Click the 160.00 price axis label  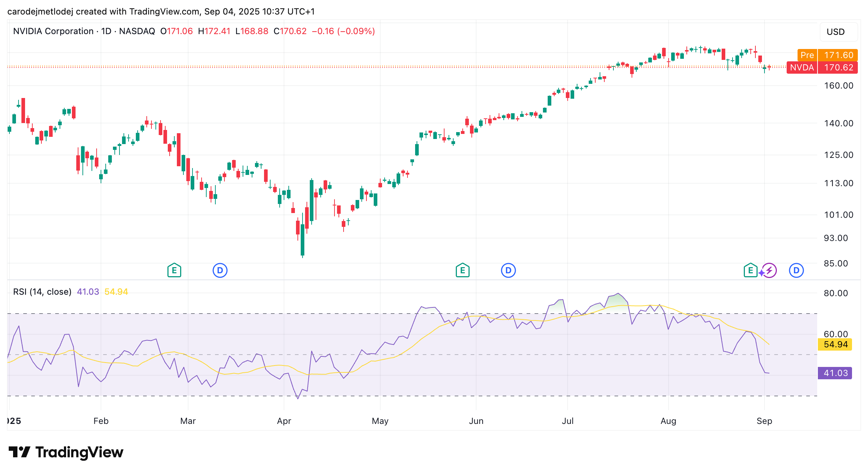[839, 86]
